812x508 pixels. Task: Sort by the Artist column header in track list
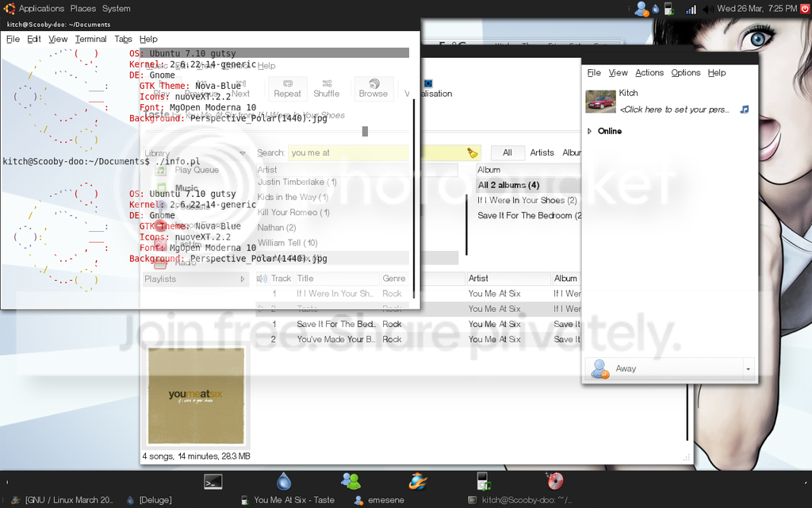tap(508, 279)
